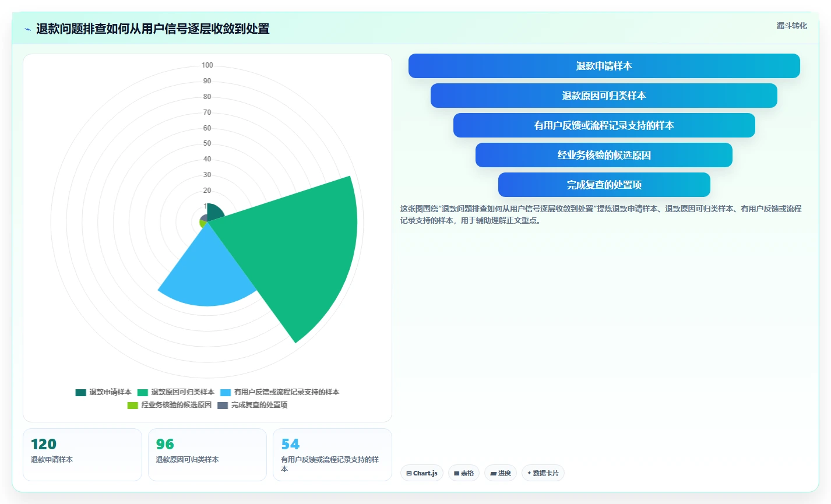Click the dark teal polar chart segment
The height and width of the screenshot is (504, 831).
point(214,212)
